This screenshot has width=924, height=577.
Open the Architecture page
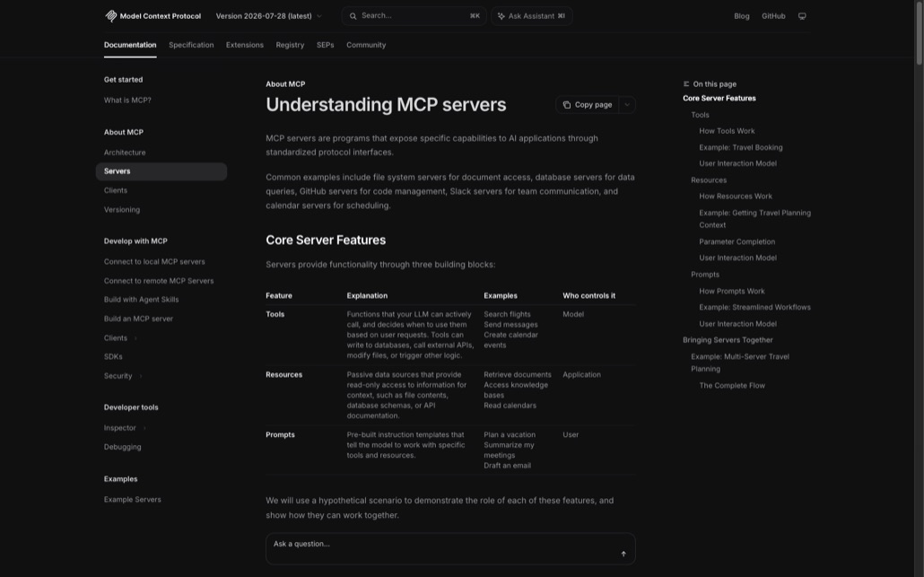pyautogui.click(x=125, y=152)
